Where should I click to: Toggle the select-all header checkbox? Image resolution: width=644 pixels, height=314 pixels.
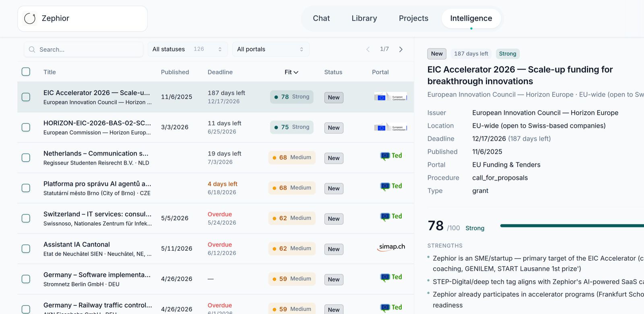pos(26,72)
